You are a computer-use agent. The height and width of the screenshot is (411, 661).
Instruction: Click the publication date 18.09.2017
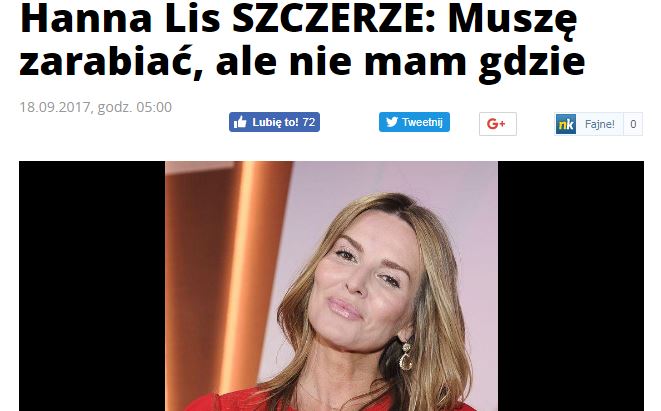click(55, 107)
